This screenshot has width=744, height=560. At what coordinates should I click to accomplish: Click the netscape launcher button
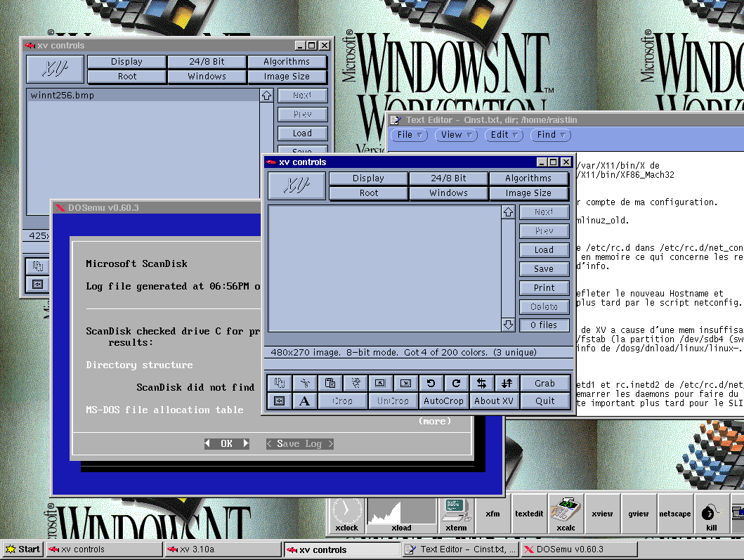click(674, 514)
